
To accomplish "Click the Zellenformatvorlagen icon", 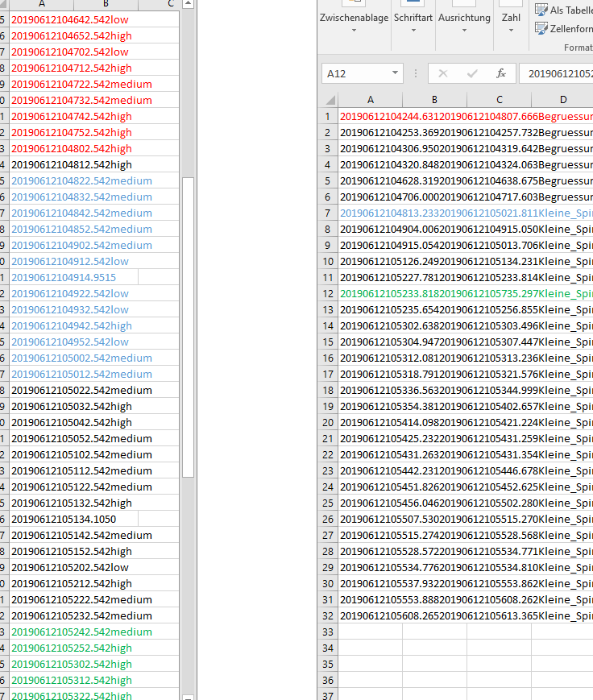I will tap(540, 28).
